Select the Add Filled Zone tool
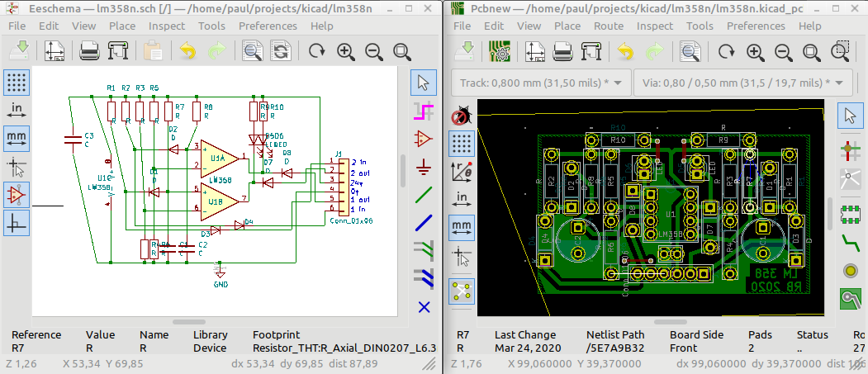The image size is (868, 374). (850, 298)
